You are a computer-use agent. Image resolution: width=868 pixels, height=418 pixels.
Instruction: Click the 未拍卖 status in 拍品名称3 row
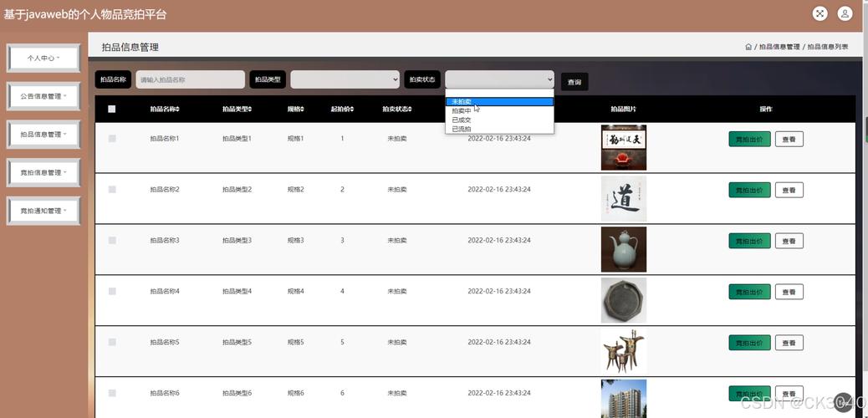pos(397,240)
